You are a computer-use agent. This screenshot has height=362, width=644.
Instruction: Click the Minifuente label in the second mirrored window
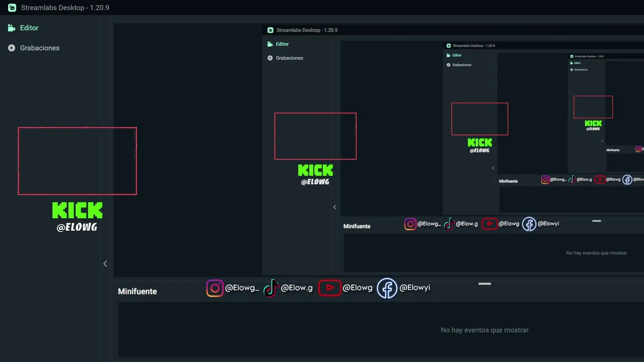point(508,181)
